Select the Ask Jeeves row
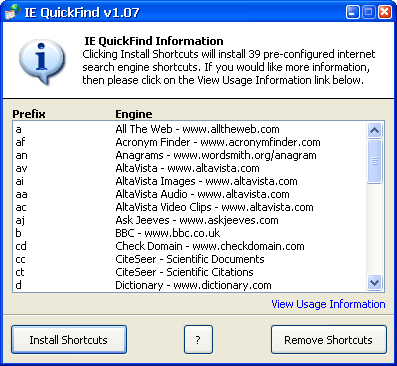 pos(189,220)
